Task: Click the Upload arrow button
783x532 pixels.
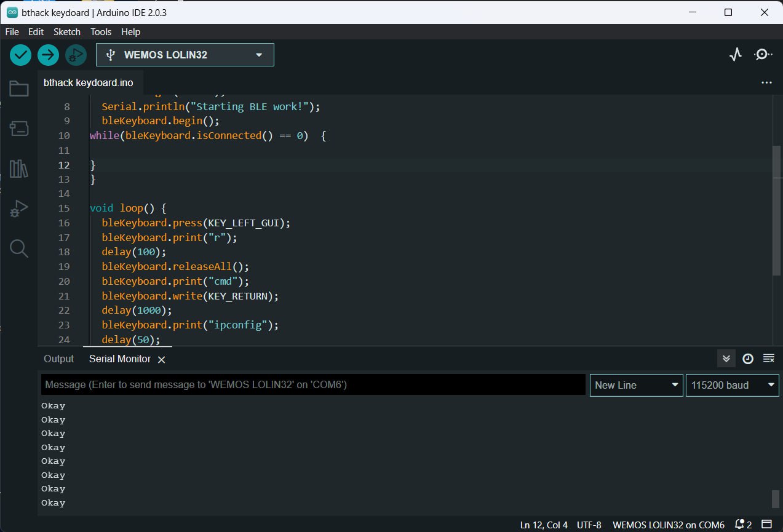Action: coord(48,55)
